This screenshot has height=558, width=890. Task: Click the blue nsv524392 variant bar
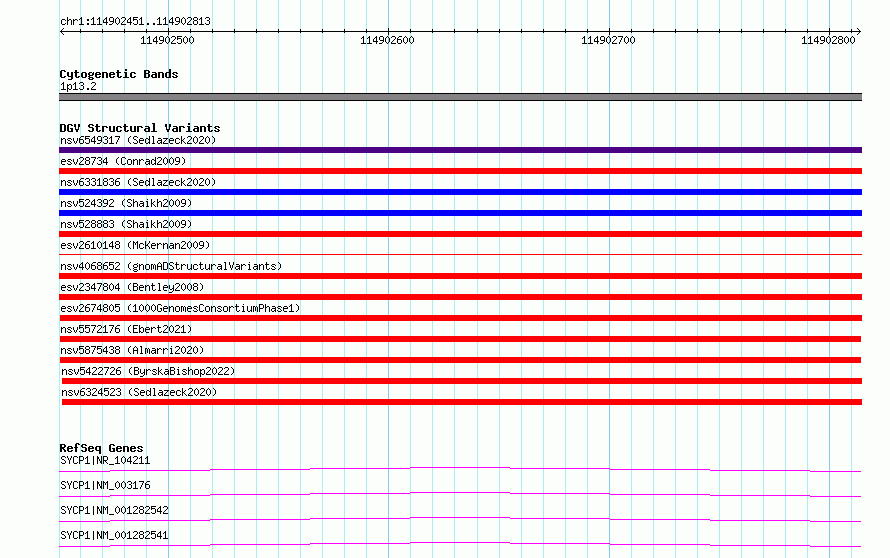click(x=460, y=213)
